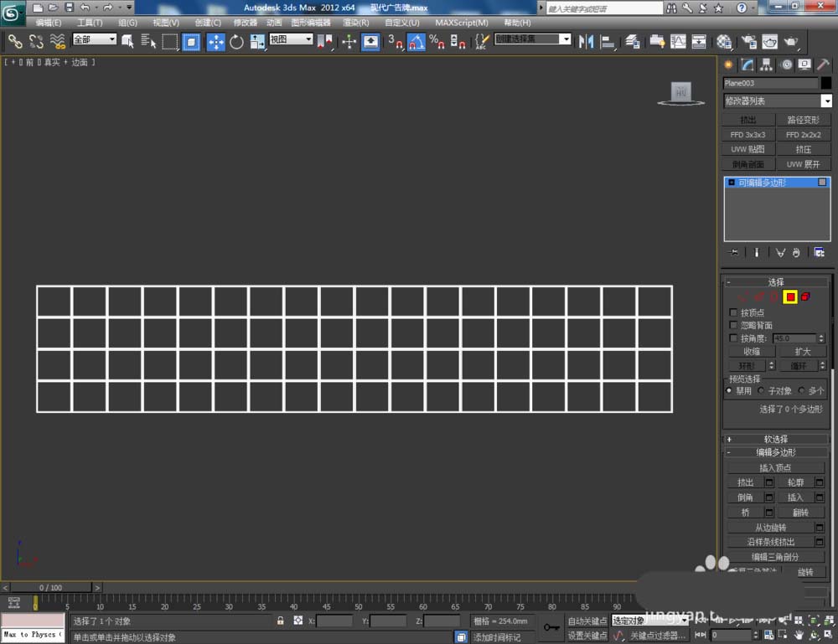Switch to the Utilities hammer panel
The image size is (838, 644).
824,64
